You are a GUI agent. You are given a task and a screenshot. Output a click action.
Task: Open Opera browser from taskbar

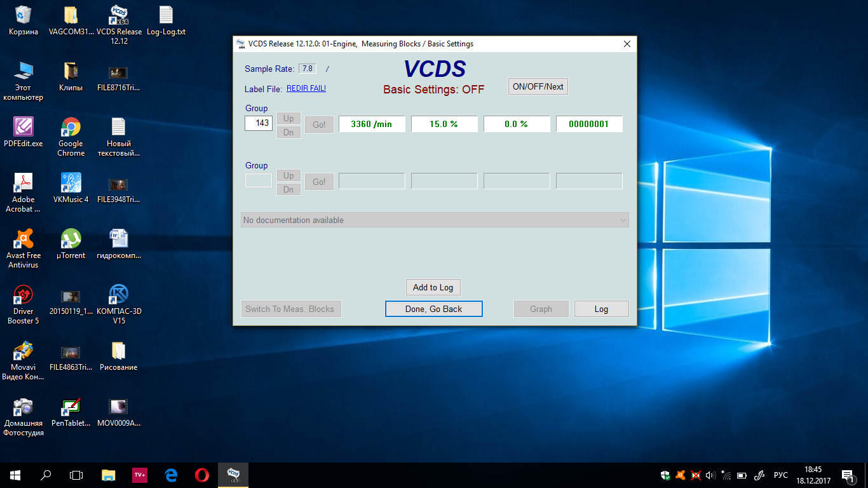point(202,475)
